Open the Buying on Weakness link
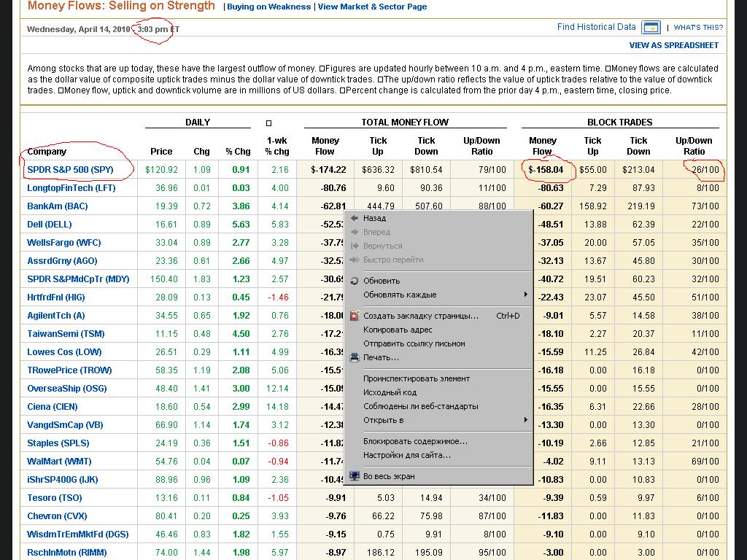 268,7
